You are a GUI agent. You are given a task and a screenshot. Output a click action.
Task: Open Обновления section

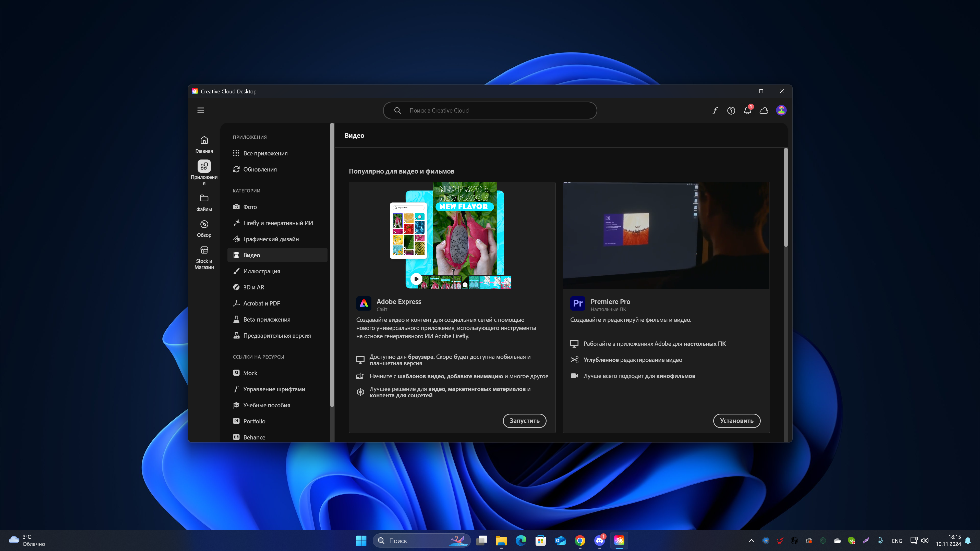(277, 169)
